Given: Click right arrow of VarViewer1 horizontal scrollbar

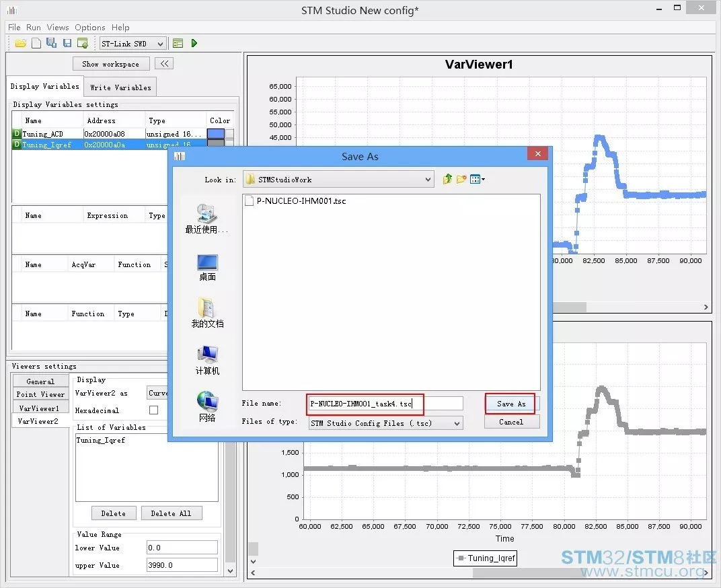Looking at the screenshot, I should (706, 307).
